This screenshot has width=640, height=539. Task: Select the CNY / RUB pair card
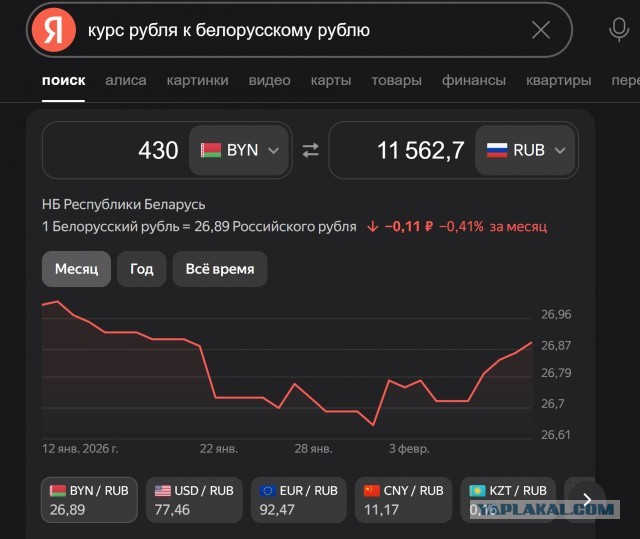coord(404,500)
